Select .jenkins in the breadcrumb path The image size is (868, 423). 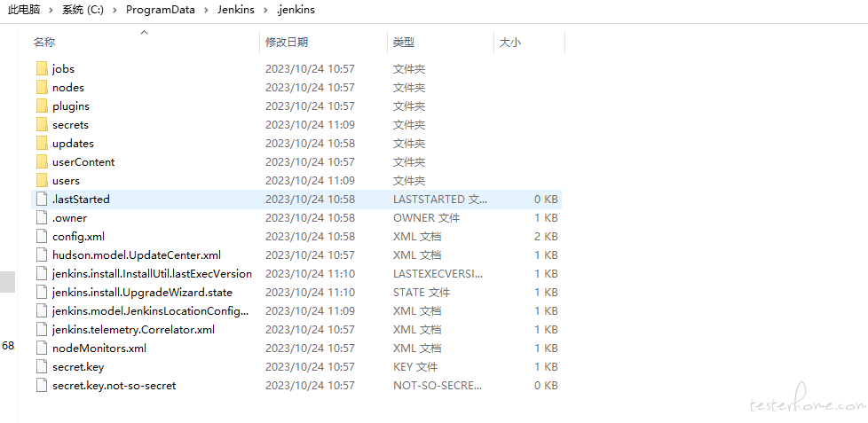tap(296, 10)
